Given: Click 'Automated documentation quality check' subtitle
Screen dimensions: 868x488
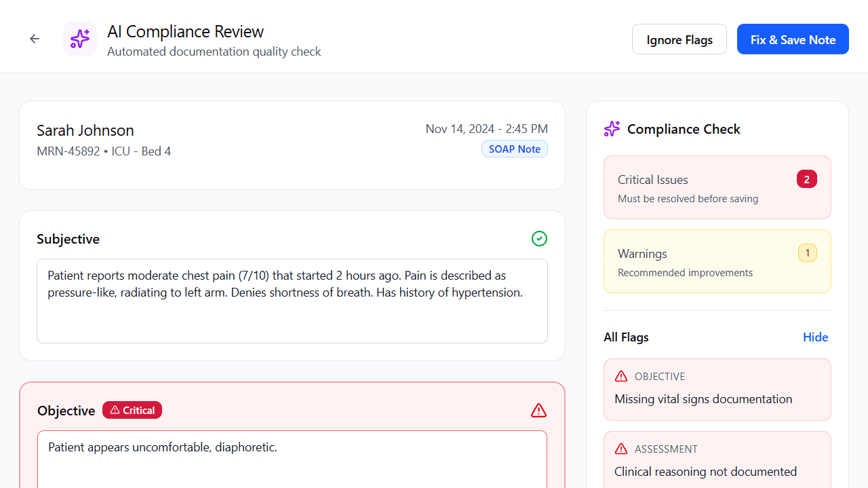Looking at the screenshot, I should click(x=214, y=52).
